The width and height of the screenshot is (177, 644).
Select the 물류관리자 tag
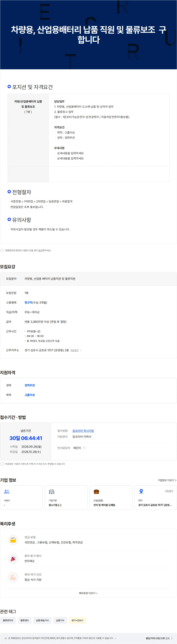click(8, 620)
